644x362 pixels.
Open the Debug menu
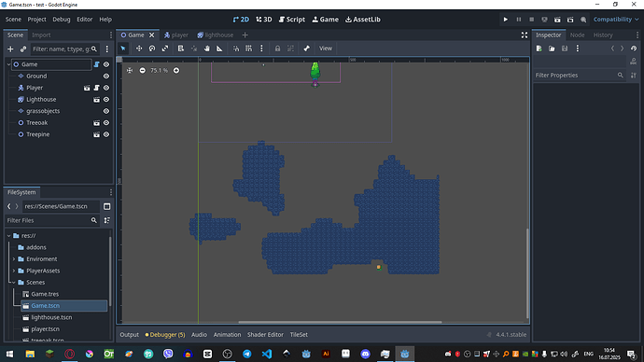click(x=62, y=20)
